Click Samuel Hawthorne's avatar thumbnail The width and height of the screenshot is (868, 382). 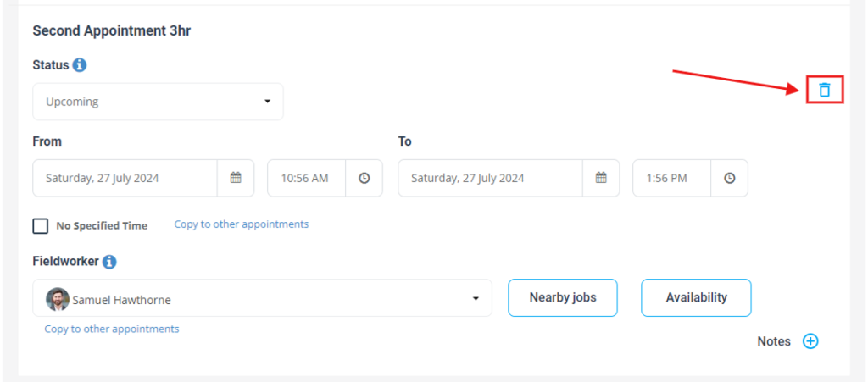[x=58, y=299]
